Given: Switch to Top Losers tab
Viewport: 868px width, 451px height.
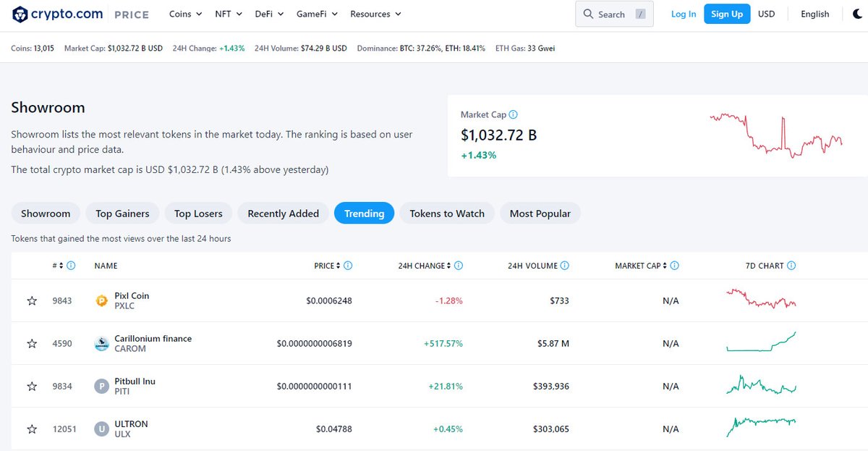Looking at the screenshot, I should [x=198, y=213].
